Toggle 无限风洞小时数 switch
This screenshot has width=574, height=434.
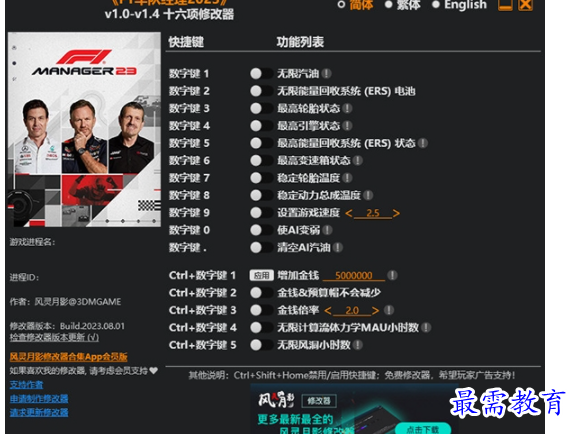(261, 345)
